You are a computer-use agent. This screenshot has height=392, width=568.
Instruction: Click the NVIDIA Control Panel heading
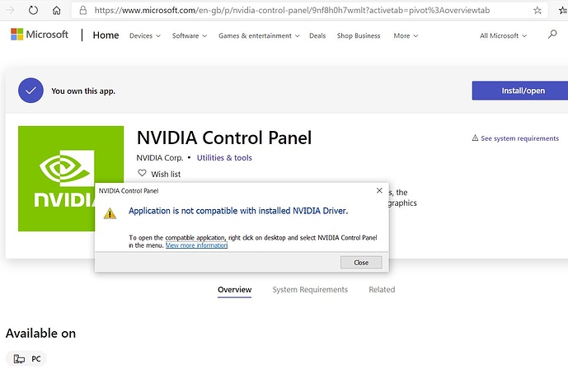(224, 138)
